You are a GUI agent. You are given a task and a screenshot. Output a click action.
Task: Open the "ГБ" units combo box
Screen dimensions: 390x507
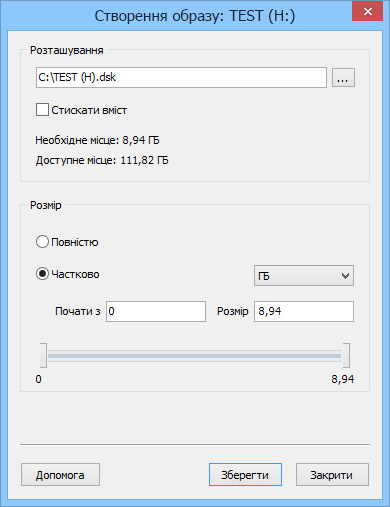304,276
